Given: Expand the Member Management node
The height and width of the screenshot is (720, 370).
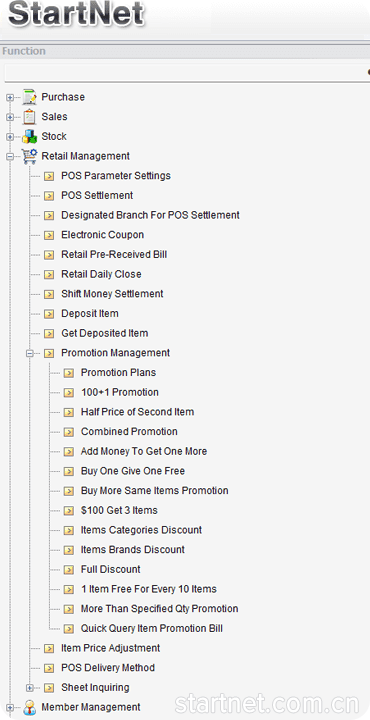Looking at the screenshot, I should click(x=10, y=708).
